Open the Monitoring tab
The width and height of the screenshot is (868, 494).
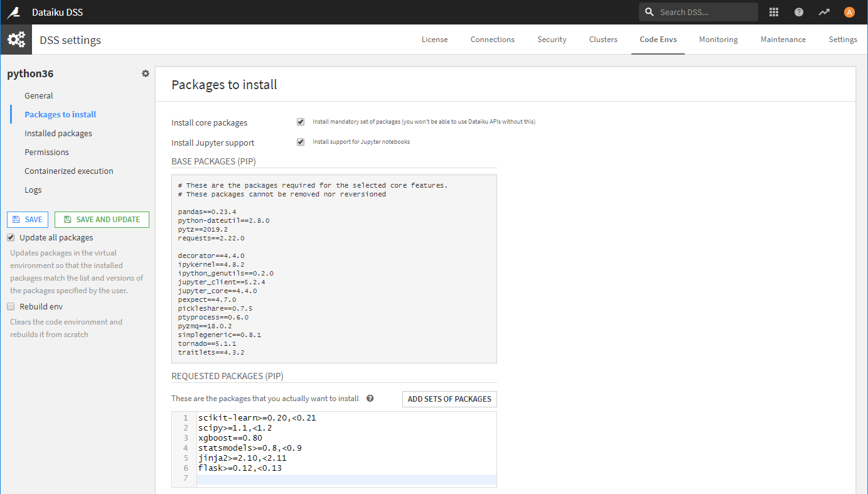coord(719,40)
